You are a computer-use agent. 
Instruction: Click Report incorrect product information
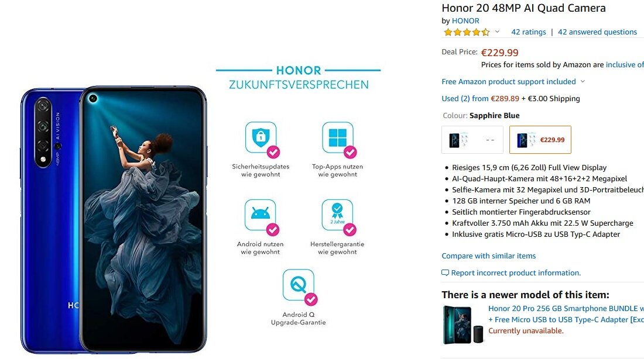(516, 273)
